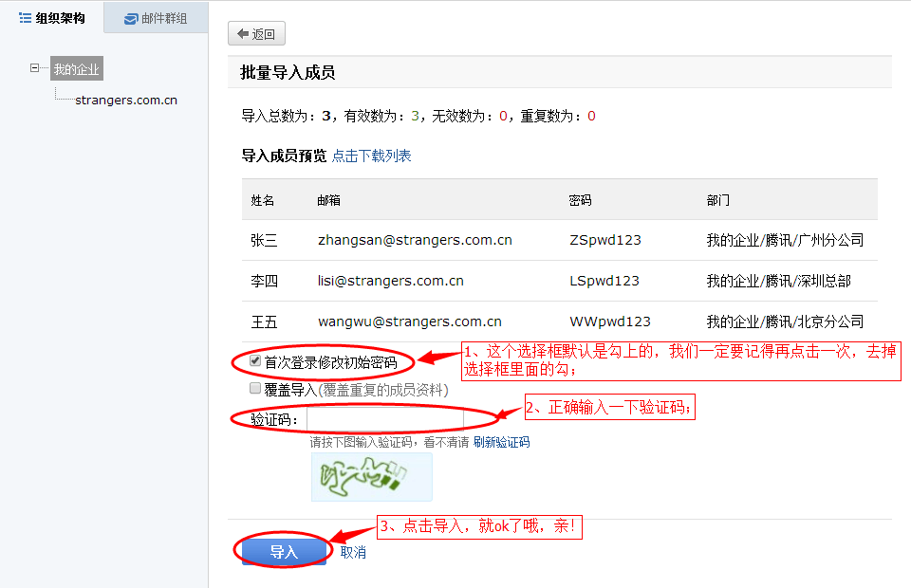The width and height of the screenshot is (911, 588).
Task: Click the back arrow icon beside 返回
Action: 243,34
